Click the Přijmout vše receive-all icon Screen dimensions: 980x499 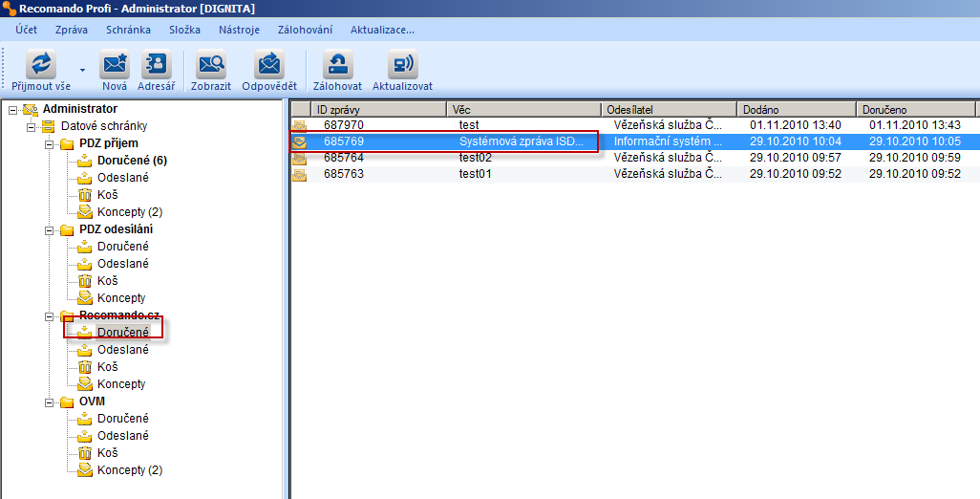point(41,64)
